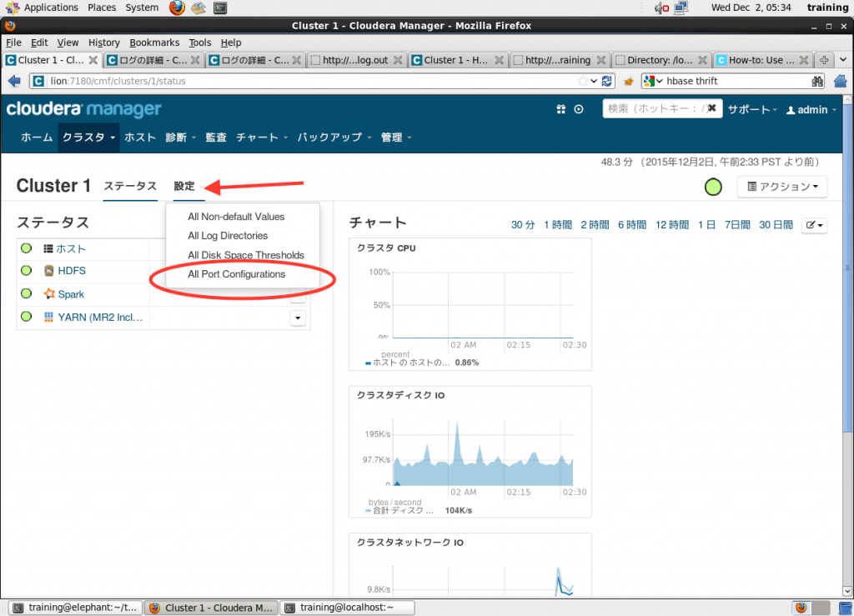The height and width of the screenshot is (616, 854).
Task: Click the search binoculars icon in search bar
Action: 817,81
